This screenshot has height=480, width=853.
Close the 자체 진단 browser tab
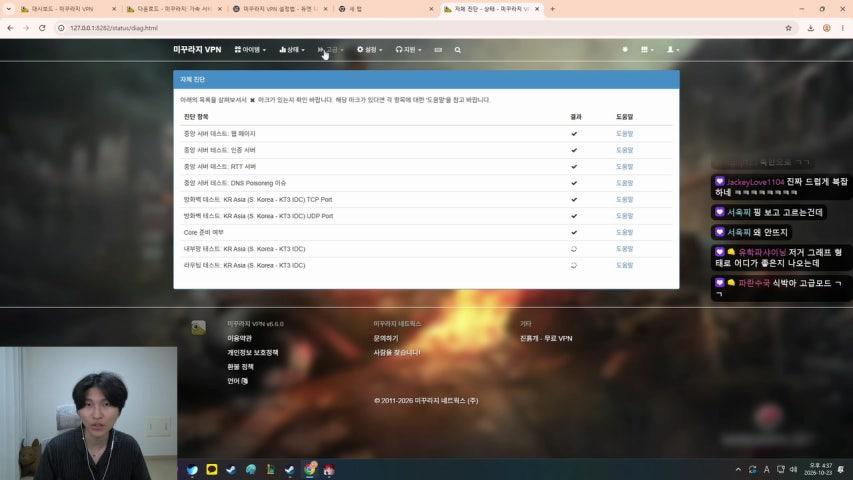[537, 9]
